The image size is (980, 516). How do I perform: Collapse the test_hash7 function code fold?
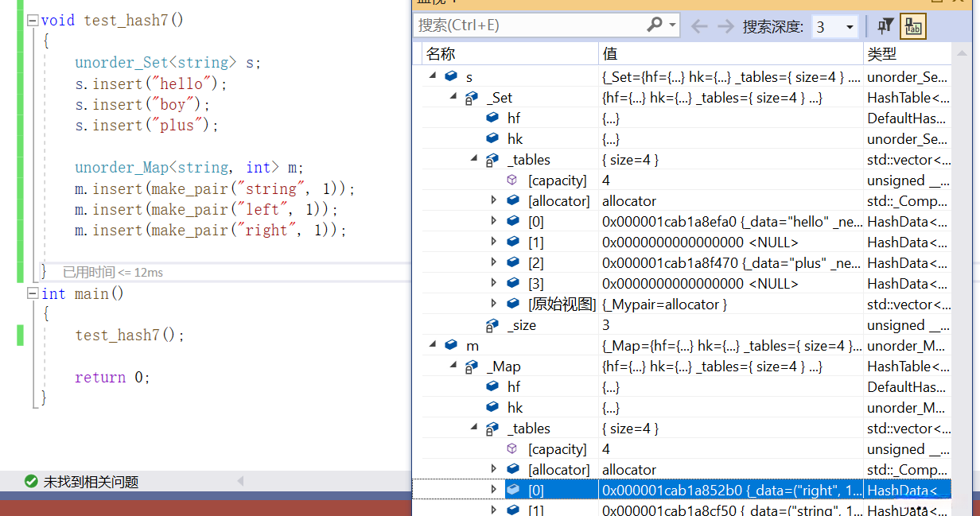[32, 20]
